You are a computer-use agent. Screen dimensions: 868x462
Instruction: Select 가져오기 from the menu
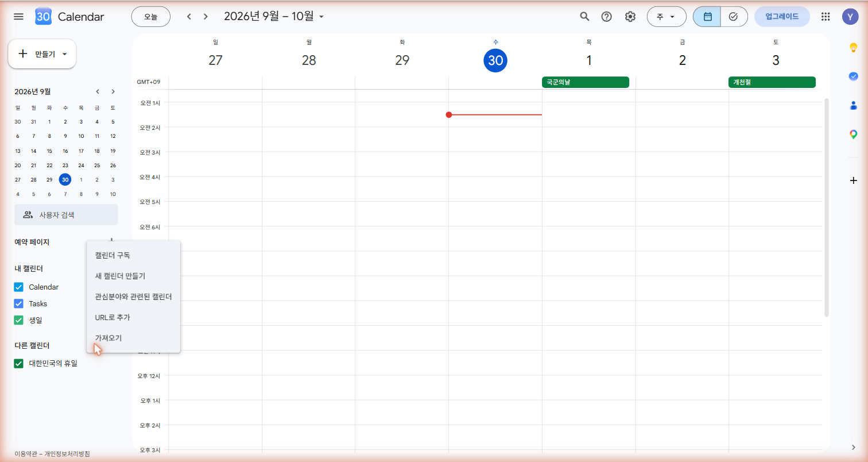coord(133,338)
